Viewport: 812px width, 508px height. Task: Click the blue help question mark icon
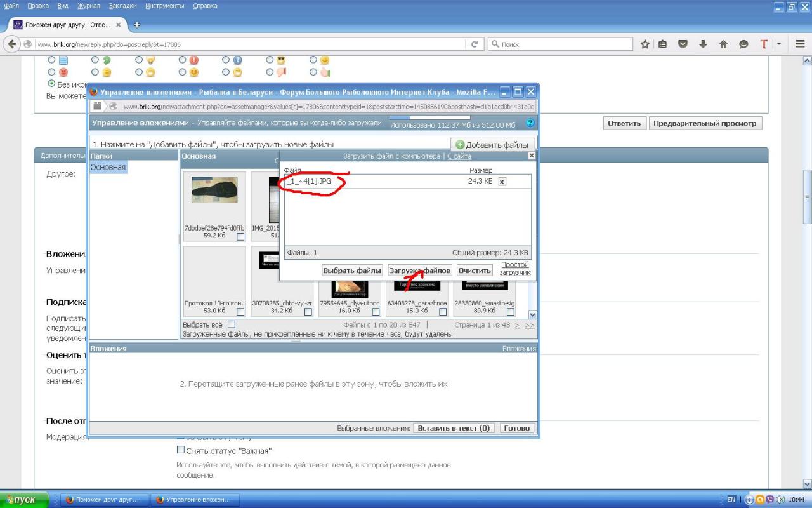click(x=530, y=123)
